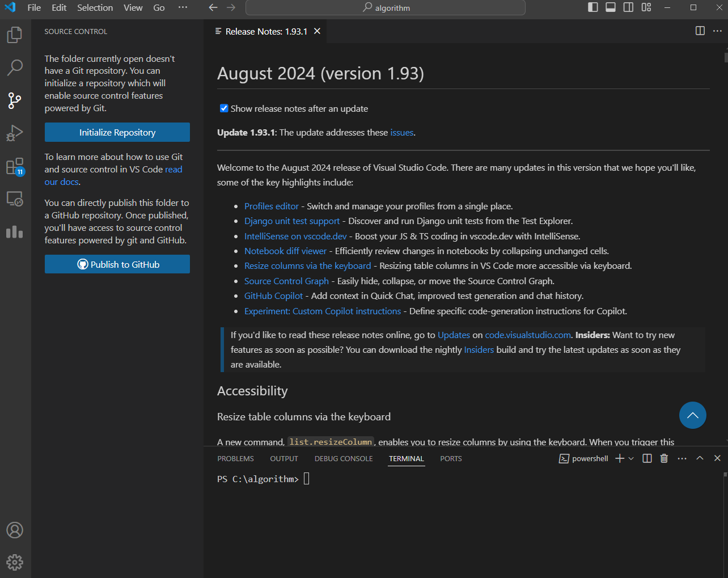The image size is (728, 578).
Task: Open editor More Actions ellipsis
Action: pos(717,31)
